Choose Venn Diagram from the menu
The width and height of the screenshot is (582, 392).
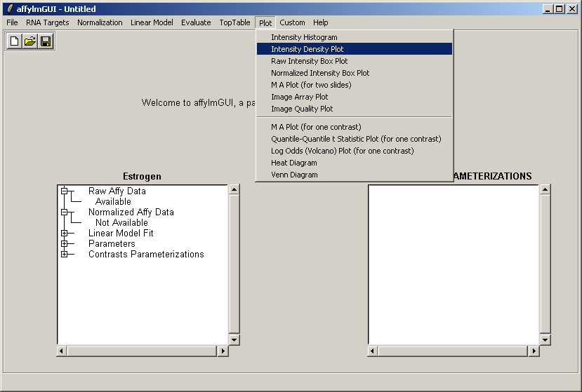(x=294, y=175)
